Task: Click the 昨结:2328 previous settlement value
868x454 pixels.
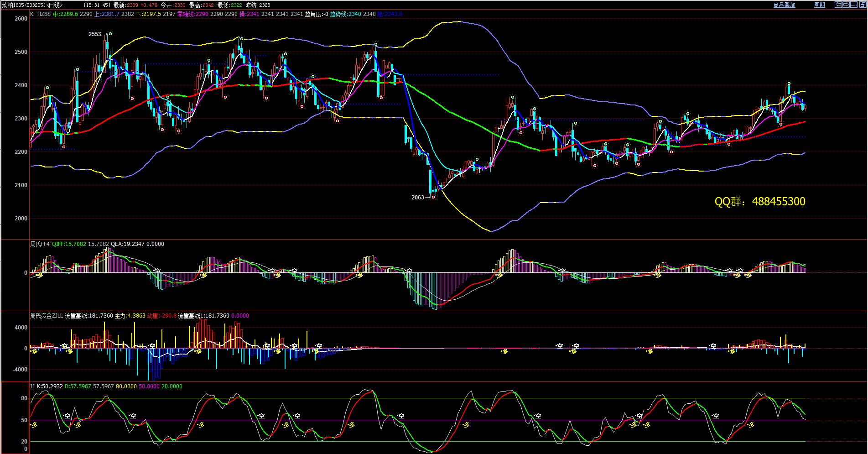Action: tap(258, 5)
